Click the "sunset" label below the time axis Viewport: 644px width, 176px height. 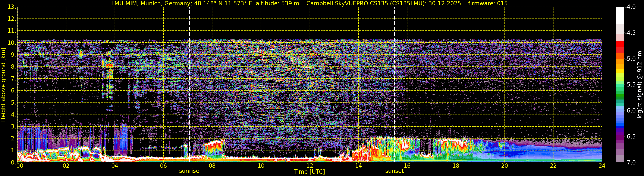[395, 171]
